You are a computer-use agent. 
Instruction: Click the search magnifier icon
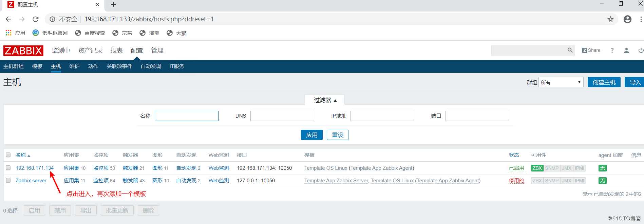(570, 50)
